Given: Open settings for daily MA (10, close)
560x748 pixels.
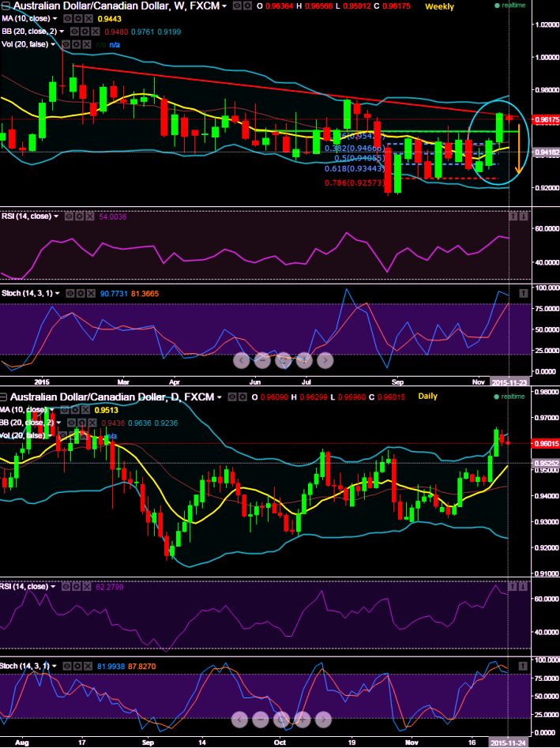Looking at the screenshot, I should coord(75,409).
